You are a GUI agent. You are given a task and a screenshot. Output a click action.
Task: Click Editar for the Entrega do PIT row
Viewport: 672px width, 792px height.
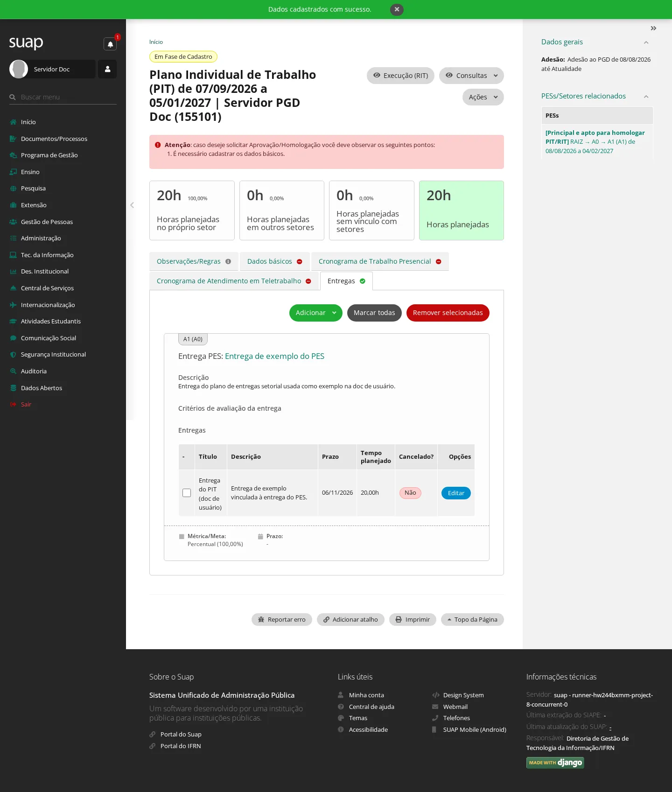pos(456,493)
